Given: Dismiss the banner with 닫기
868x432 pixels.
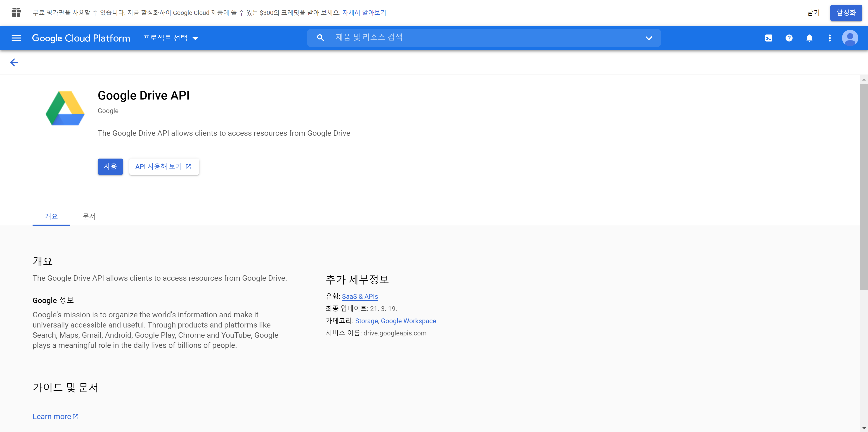Looking at the screenshot, I should 813,13.
